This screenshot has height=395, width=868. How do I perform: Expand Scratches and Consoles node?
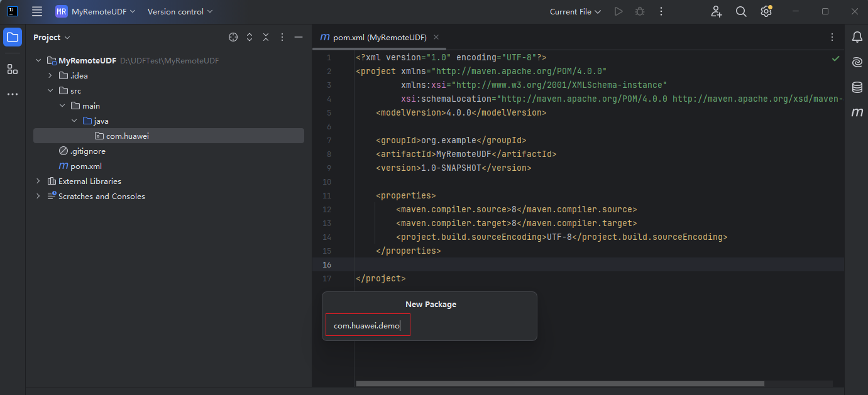pos(38,197)
